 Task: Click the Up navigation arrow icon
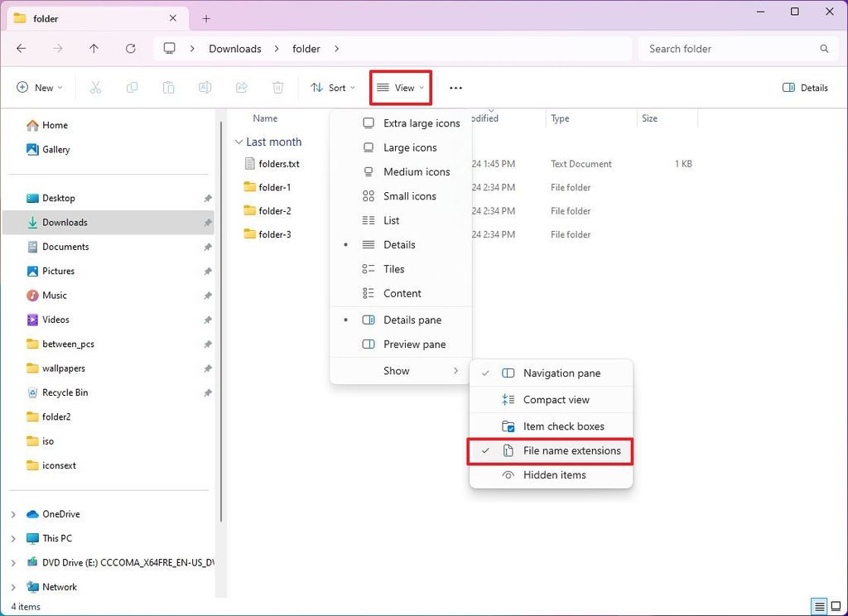coord(94,49)
